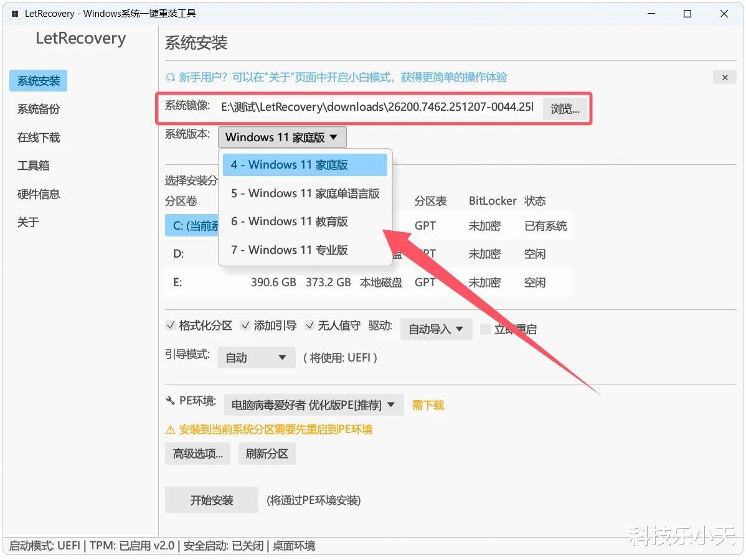
Task: Select 4 - Windows 11 家庭版 option
Action: pos(305,165)
